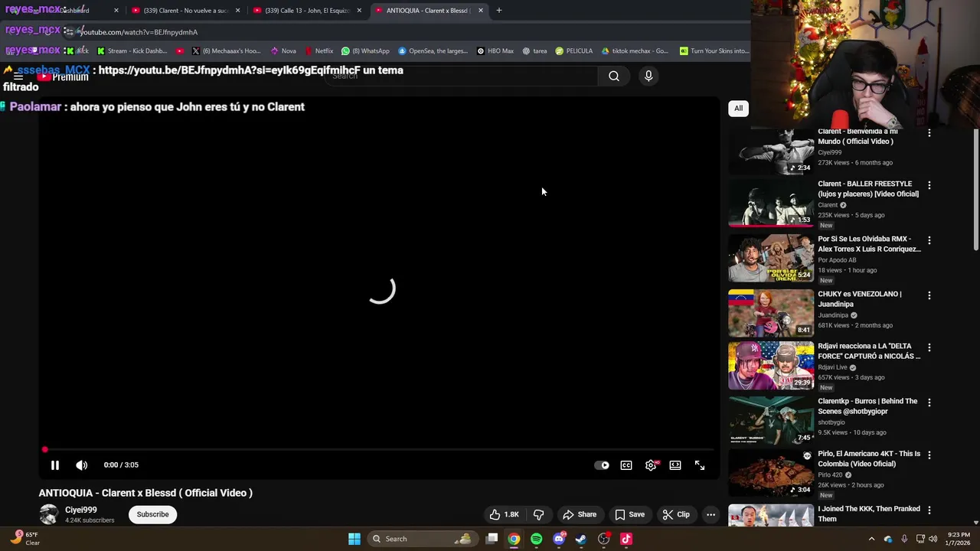
Task: Play Clarent BALLER FREESTYLE thumbnail
Action: pos(771,204)
